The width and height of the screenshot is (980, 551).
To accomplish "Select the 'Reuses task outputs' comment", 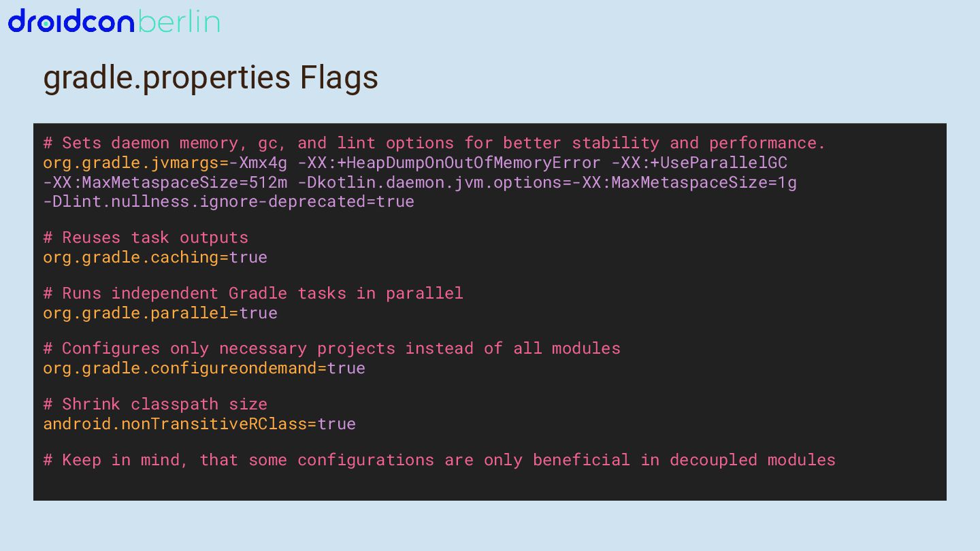I will pyautogui.click(x=146, y=237).
